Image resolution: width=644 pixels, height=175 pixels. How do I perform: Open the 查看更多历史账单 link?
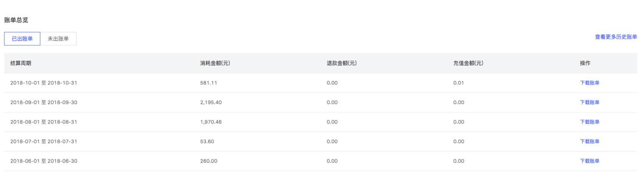tap(616, 37)
